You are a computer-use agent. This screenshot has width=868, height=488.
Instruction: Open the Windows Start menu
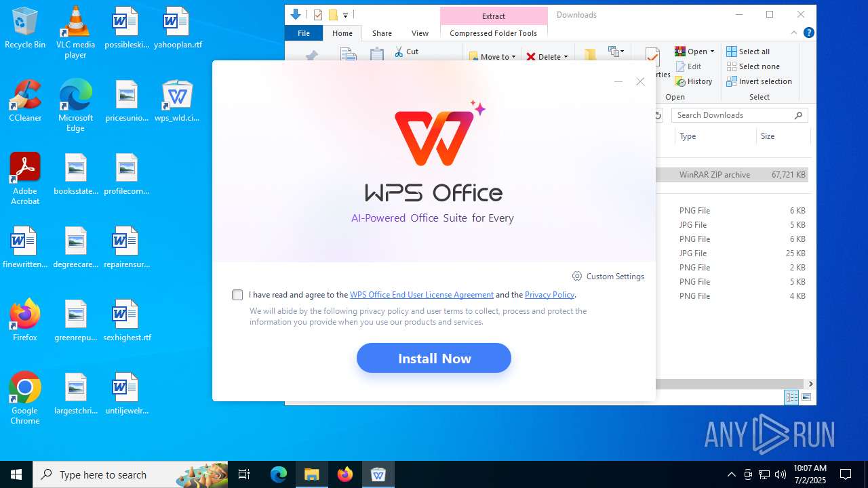[16, 474]
